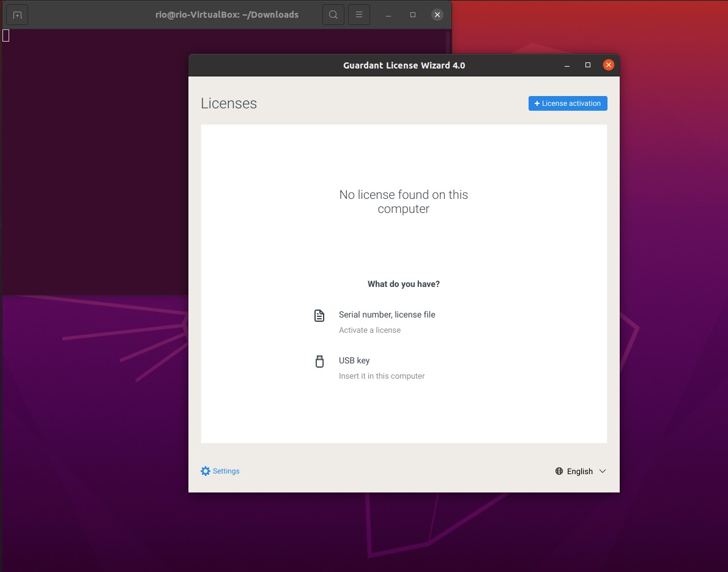728x572 pixels.
Task: Click No license found on this computer message
Action: (x=404, y=201)
